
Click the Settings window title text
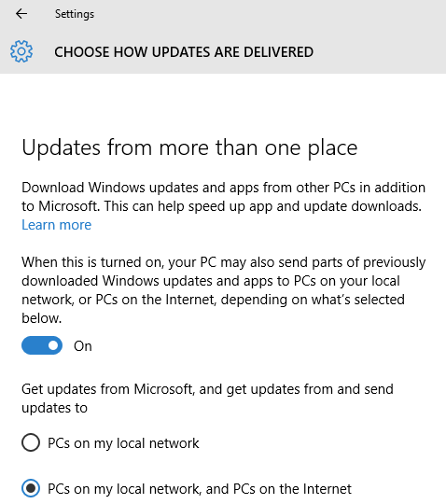75,14
